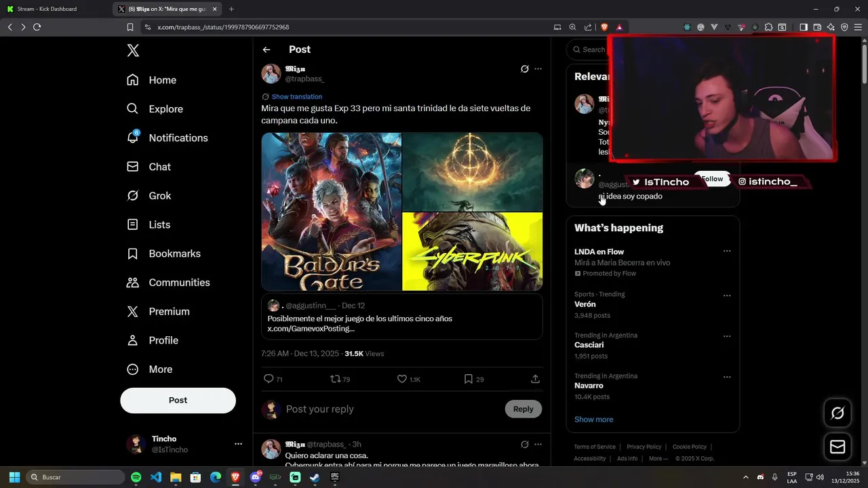Click Show more under What's happening

[x=594, y=420]
